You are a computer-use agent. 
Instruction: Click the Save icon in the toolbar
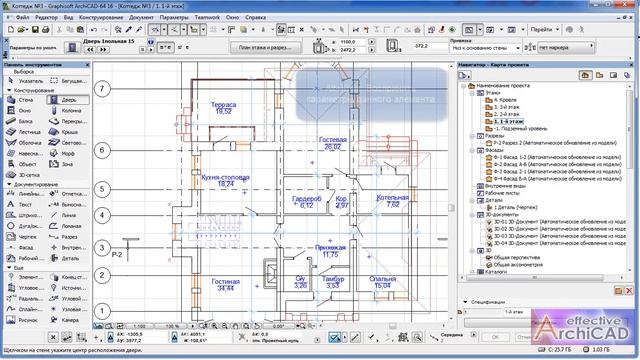pyautogui.click(x=36, y=30)
